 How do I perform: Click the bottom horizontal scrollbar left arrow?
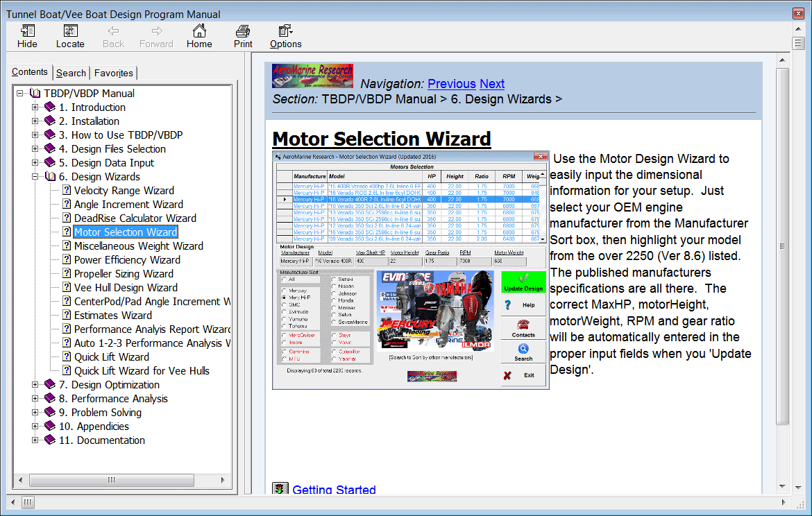(13, 502)
